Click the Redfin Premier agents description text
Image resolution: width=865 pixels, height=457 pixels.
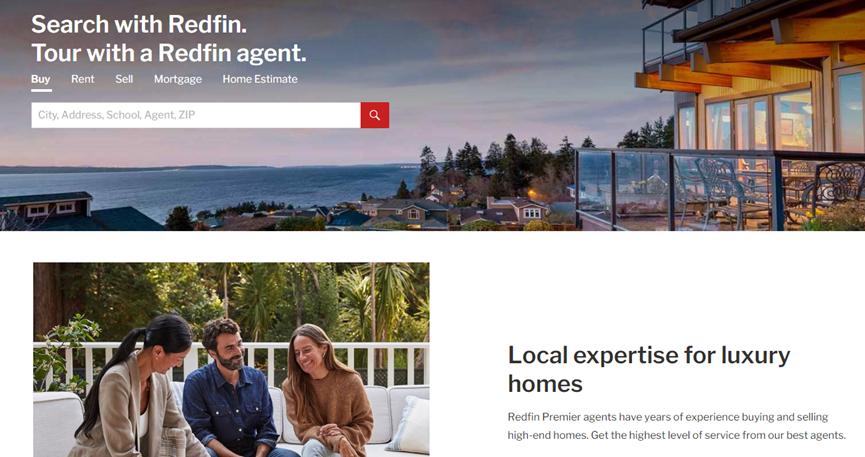676,426
